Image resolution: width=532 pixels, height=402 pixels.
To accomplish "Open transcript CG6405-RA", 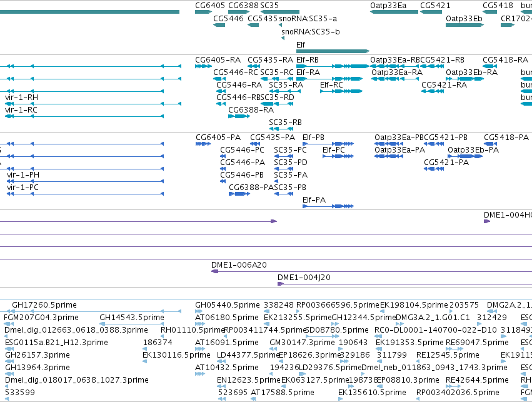I will (x=218, y=60).
